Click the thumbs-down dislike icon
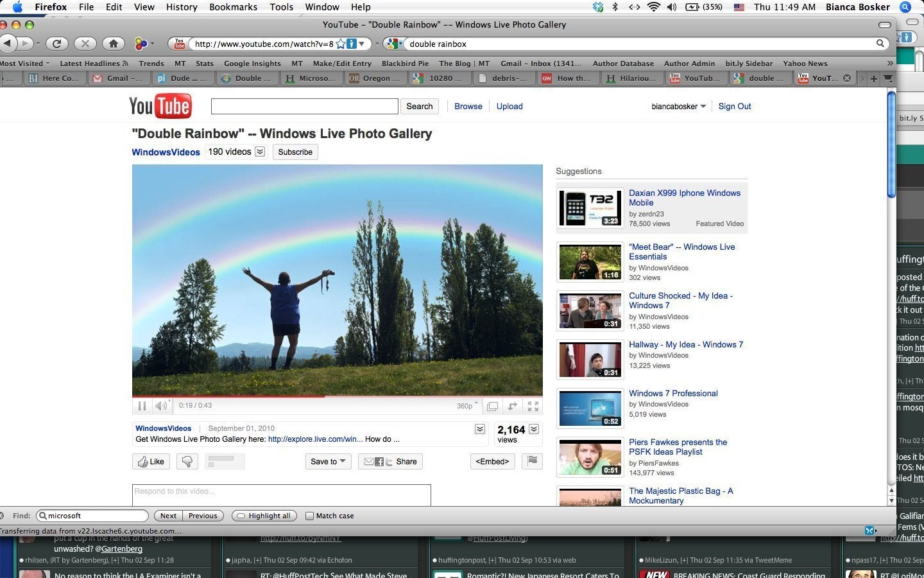This screenshot has height=578, width=924. [187, 461]
